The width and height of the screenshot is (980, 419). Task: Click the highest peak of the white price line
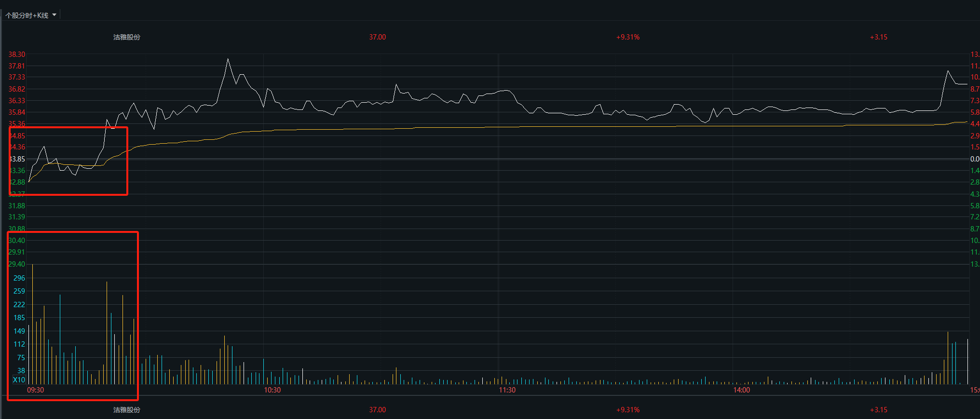pyautogui.click(x=228, y=59)
